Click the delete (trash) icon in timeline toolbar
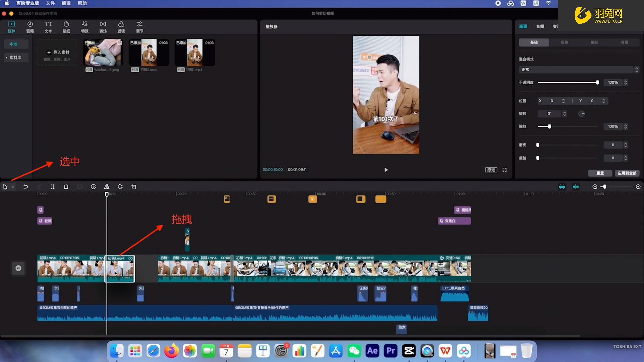 pos(66,187)
